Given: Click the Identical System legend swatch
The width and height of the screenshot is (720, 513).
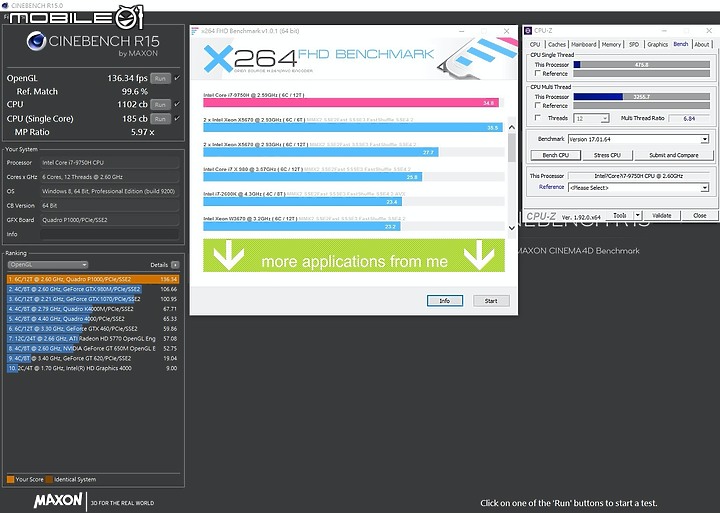Looking at the screenshot, I should pos(49,479).
